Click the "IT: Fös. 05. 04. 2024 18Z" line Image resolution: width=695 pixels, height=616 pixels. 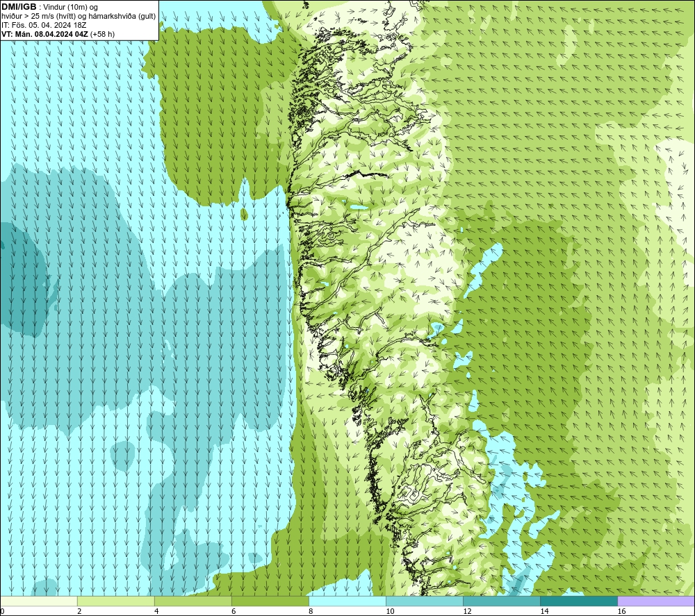(44, 25)
